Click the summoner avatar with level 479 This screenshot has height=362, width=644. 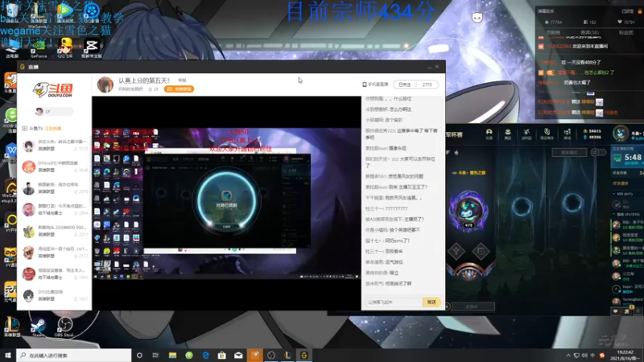point(469,210)
